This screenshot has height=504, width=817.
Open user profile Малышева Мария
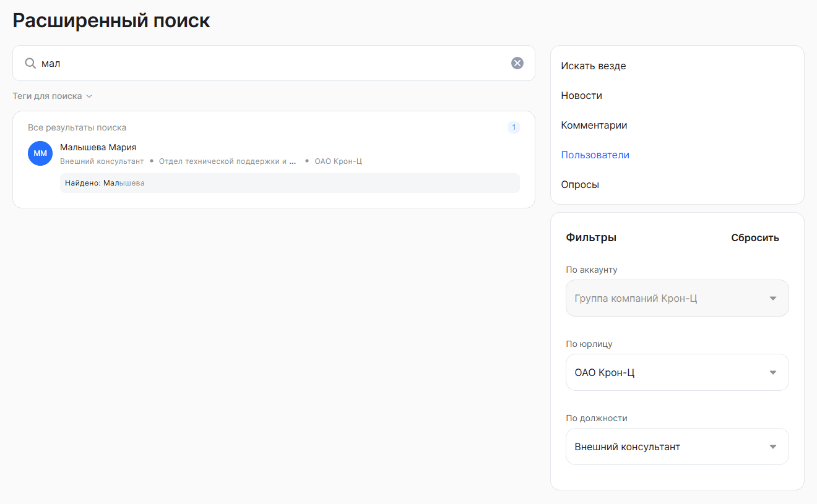pyautogui.click(x=98, y=147)
